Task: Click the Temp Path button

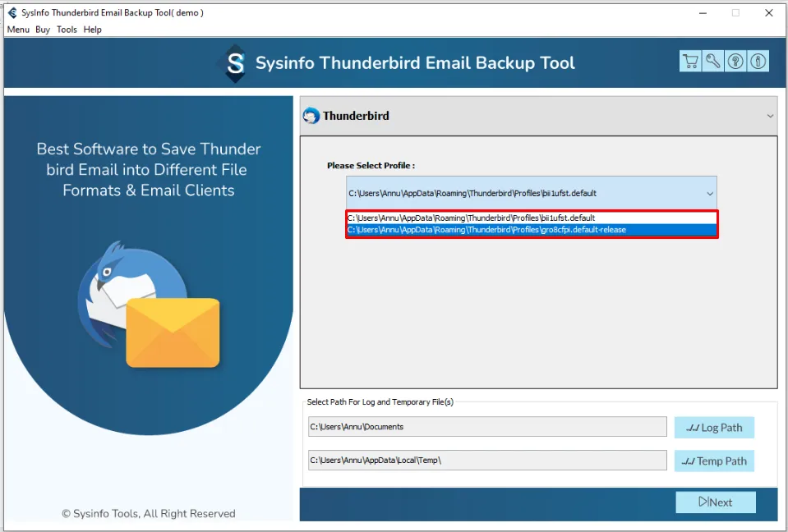Action: coord(713,461)
